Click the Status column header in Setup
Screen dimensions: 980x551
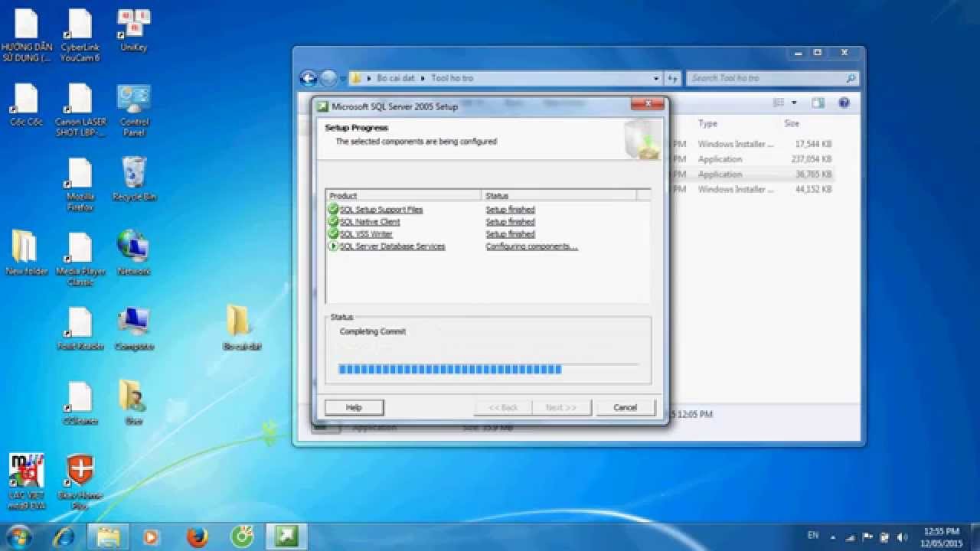point(559,195)
